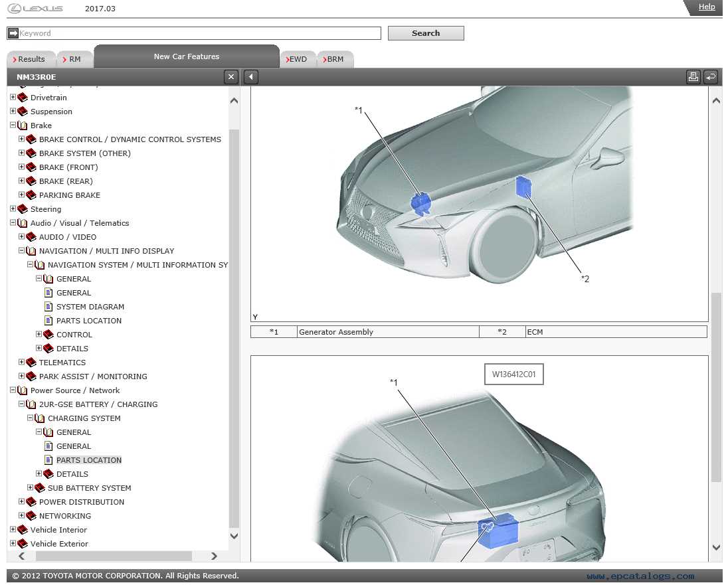Viewport: 728px width, 587px height.
Task: Expand the TELEMATICS node
Action: pos(21,362)
